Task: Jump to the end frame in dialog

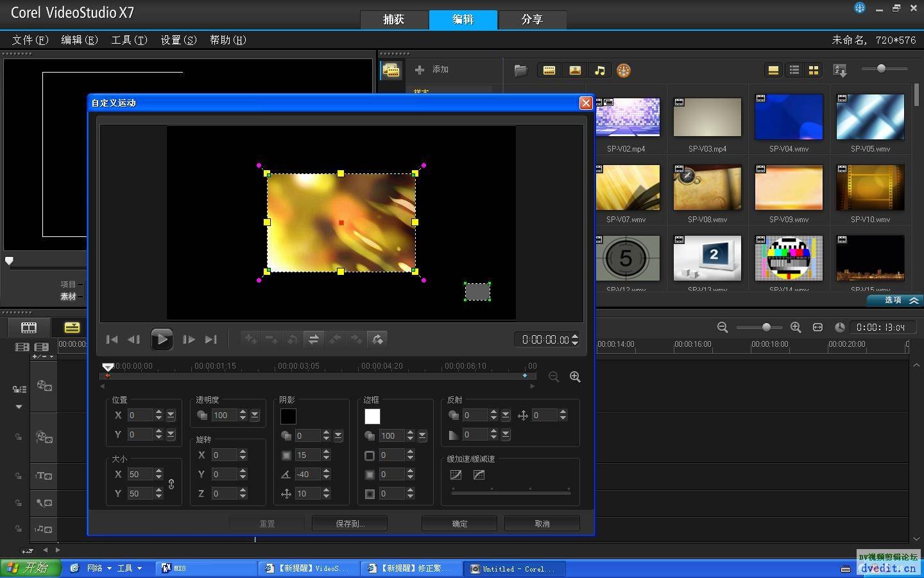Action: 210,339
